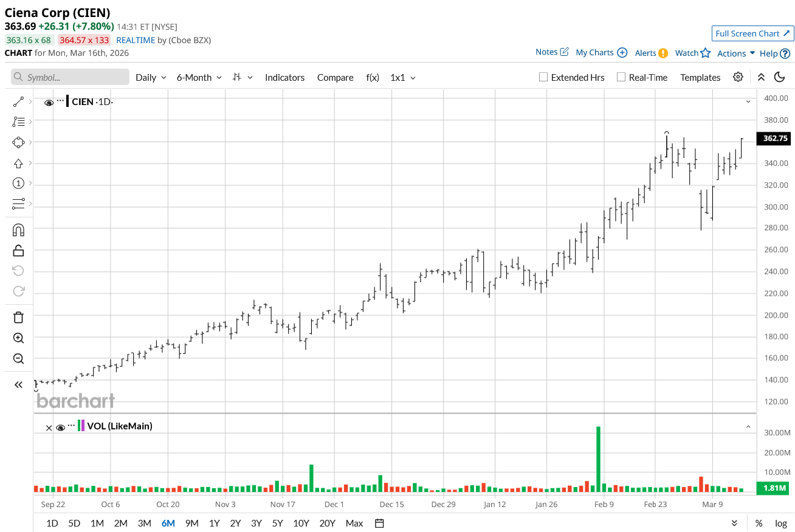Enable the Real-Time checkbox
Viewport: 795px width, 532px height.
pos(621,77)
